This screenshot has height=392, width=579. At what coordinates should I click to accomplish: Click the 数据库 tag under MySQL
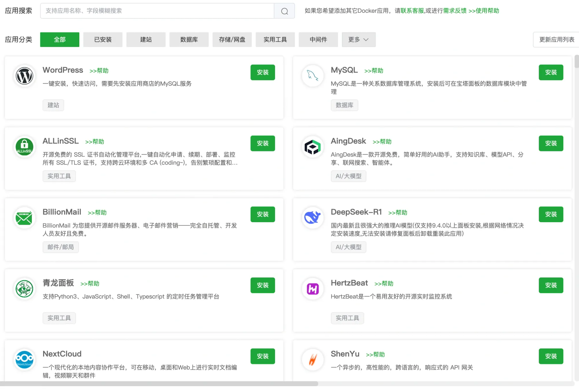(x=345, y=105)
